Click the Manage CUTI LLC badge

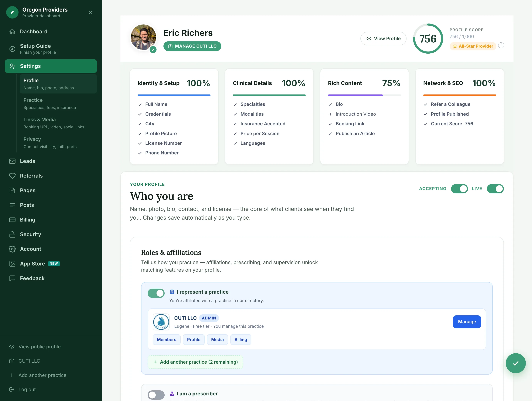tap(192, 46)
